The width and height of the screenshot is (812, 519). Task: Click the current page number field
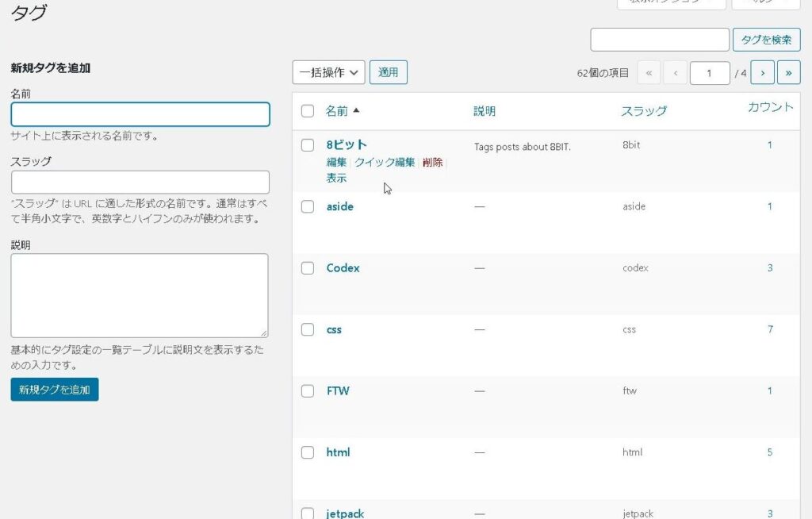[709, 73]
